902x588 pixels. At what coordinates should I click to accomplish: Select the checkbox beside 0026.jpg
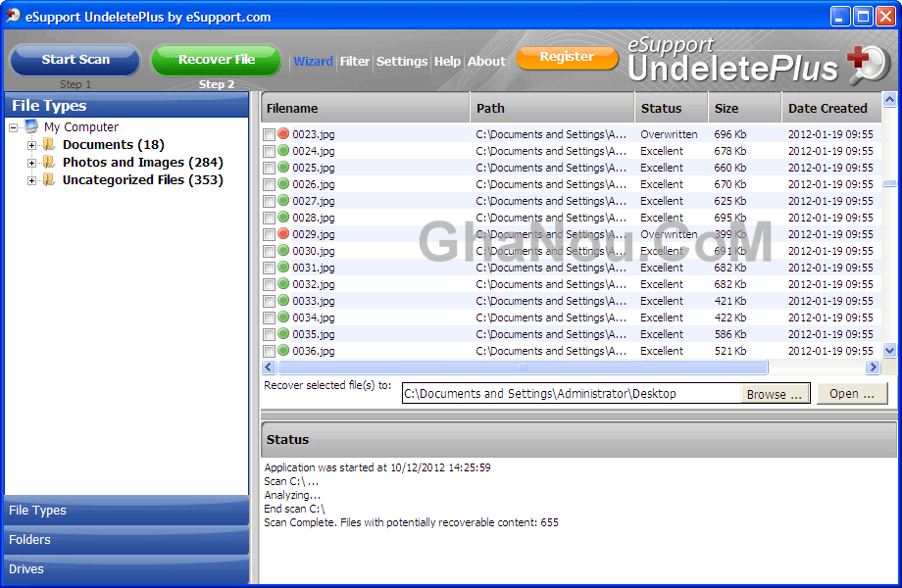coord(269,185)
